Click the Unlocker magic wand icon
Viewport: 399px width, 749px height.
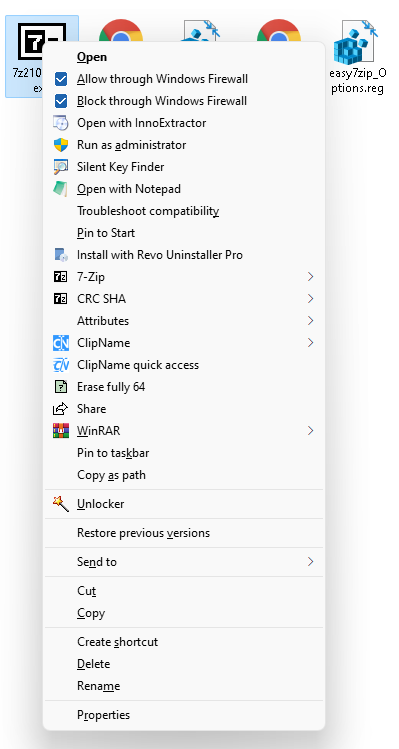61,504
